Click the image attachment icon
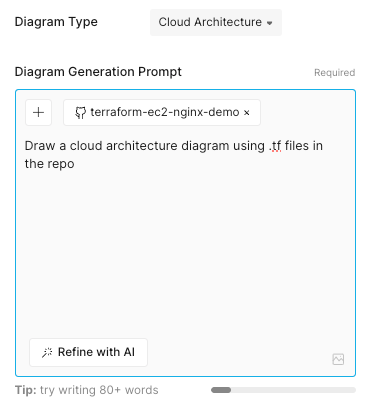 [338, 359]
